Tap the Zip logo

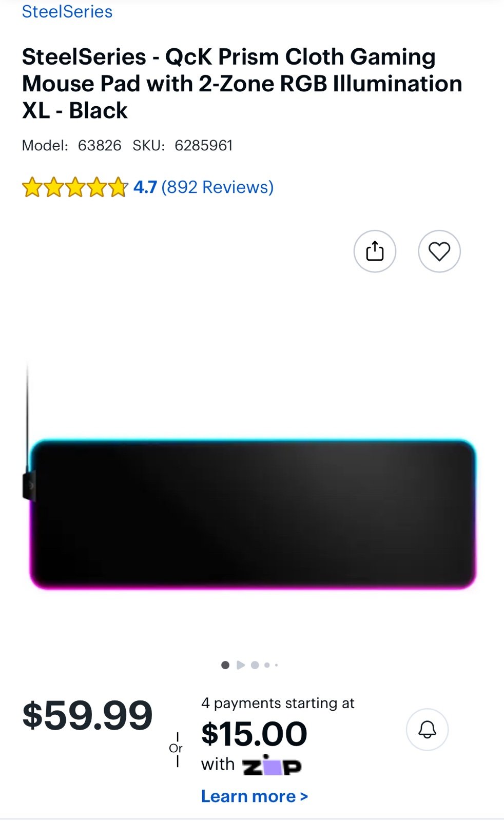click(272, 765)
